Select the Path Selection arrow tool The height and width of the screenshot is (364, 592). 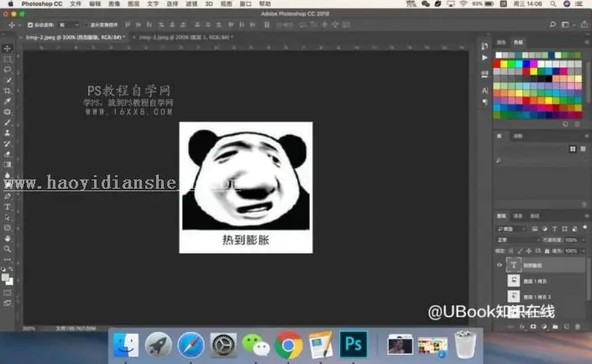point(8,217)
